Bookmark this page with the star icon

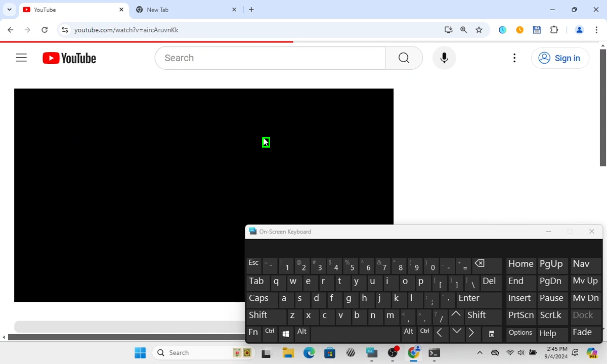coord(479,30)
